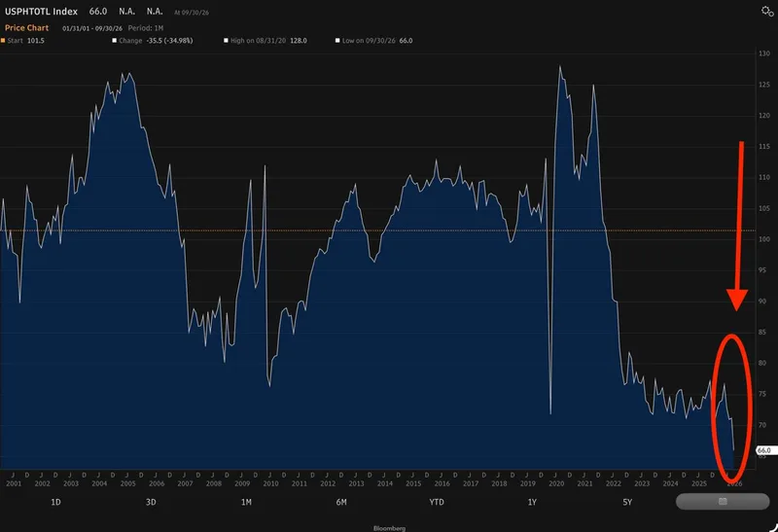778x532 pixels.
Task: Click the 2008 label on the x-axis
Action: 213,483
